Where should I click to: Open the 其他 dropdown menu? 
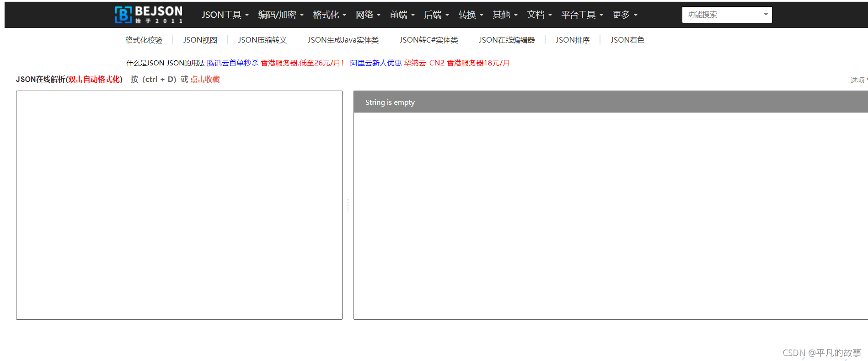coord(505,15)
